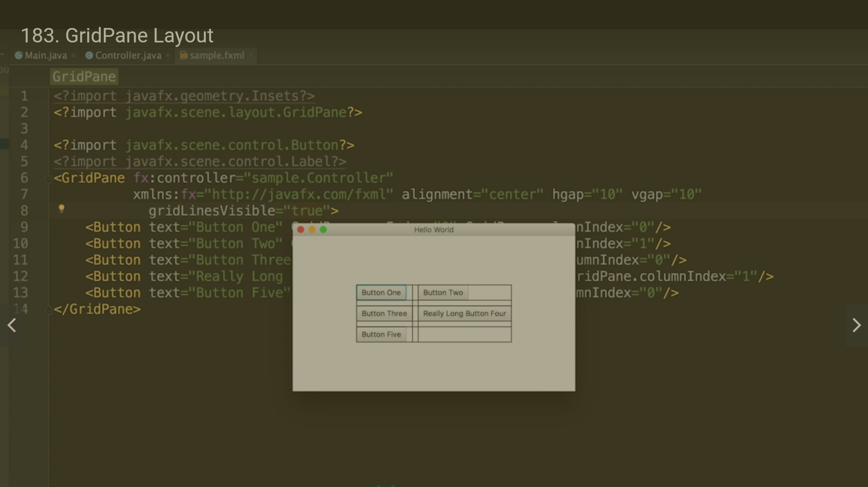Image resolution: width=868 pixels, height=487 pixels.
Task: Click the fold marker beside the closing GridPane tag
Action: point(48,310)
